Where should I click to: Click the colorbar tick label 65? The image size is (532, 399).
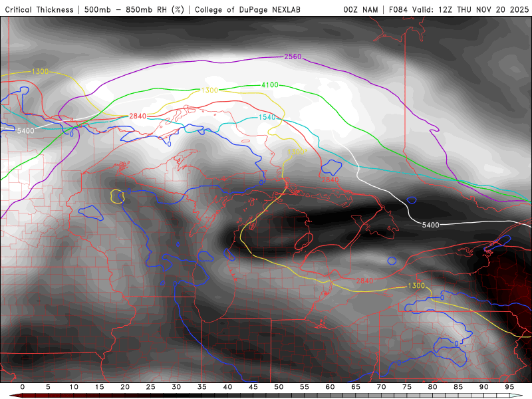click(356, 387)
